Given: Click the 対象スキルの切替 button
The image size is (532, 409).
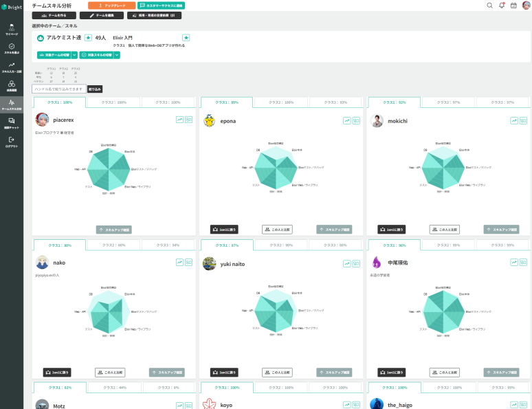Looking at the screenshot, I should pyautogui.click(x=96, y=55).
